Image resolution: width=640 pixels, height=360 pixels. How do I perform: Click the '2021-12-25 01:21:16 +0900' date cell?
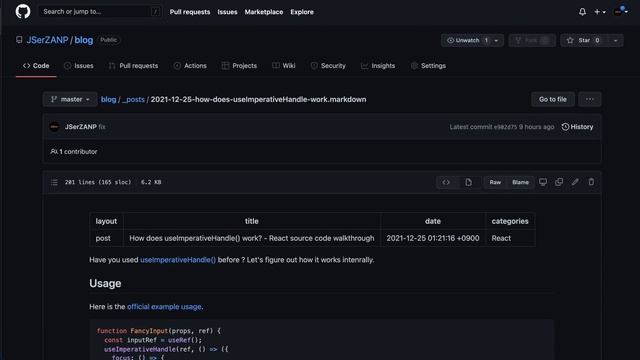(433, 238)
